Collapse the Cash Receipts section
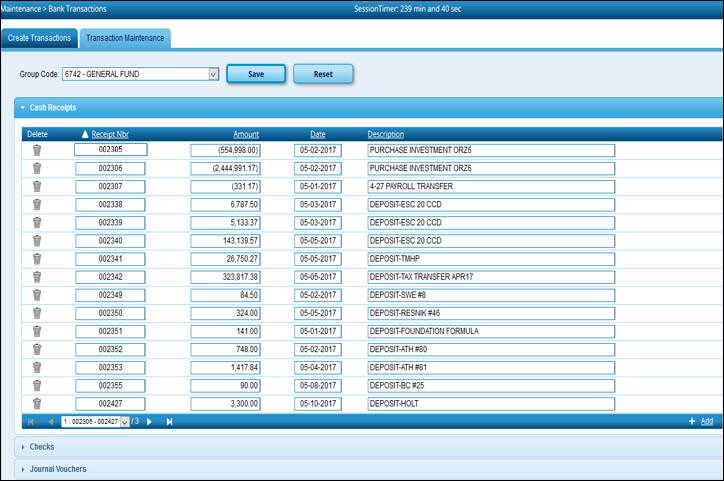The height and width of the screenshot is (481, 724). pos(52,107)
